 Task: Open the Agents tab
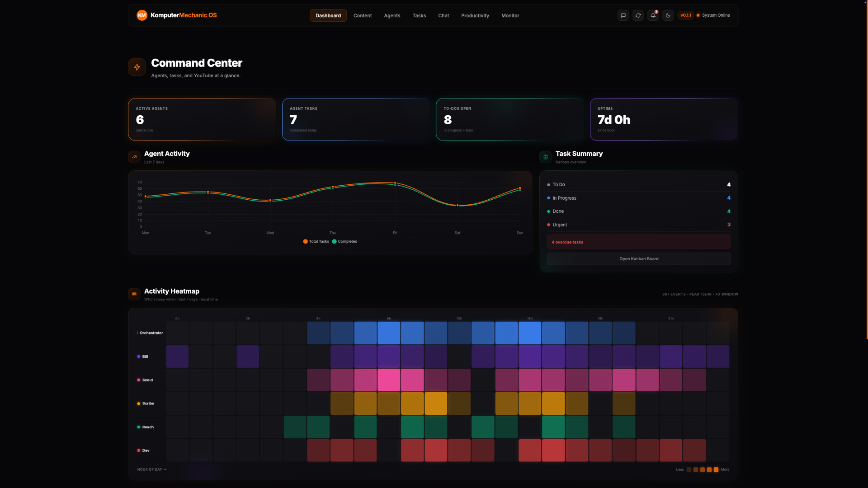click(392, 15)
